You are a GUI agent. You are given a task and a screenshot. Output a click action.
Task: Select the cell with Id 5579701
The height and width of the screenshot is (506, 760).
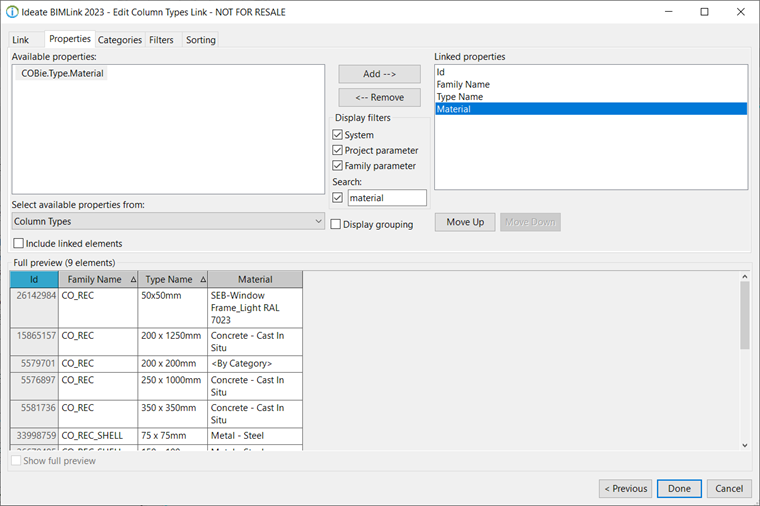click(34, 364)
